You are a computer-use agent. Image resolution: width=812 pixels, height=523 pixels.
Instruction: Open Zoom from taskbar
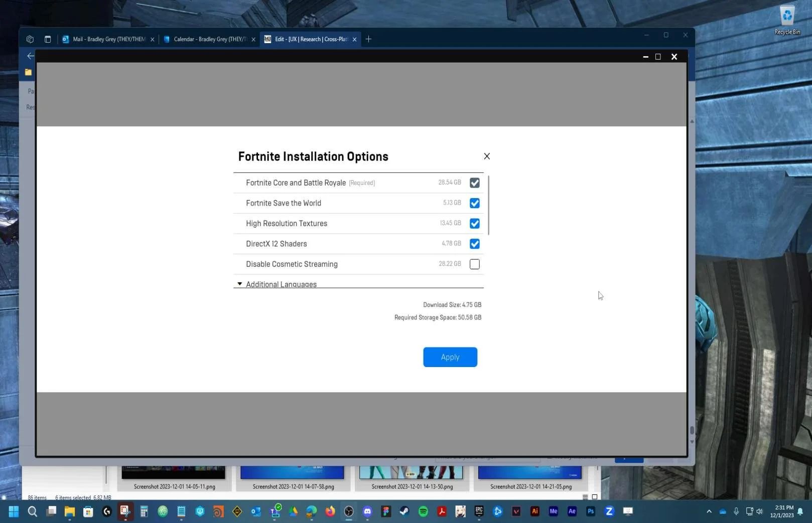609,511
